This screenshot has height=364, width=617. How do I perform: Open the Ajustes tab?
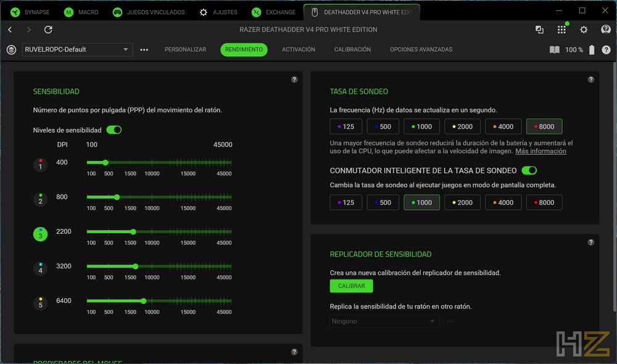tap(218, 12)
